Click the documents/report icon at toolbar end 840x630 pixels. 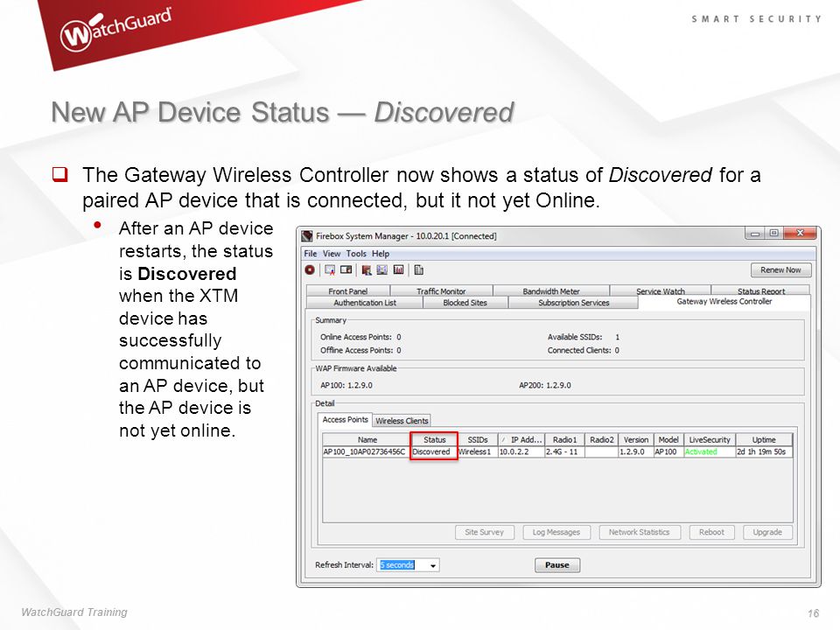(x=419, y=270)
